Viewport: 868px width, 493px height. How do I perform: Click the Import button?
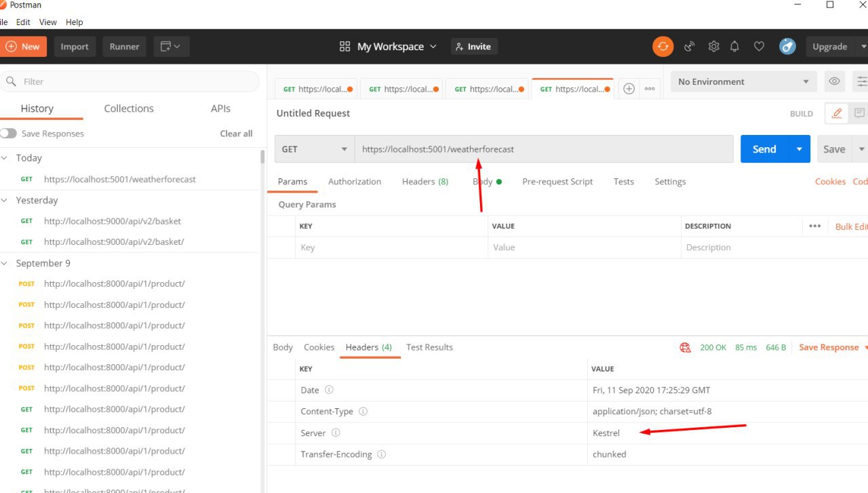[75, 47]
